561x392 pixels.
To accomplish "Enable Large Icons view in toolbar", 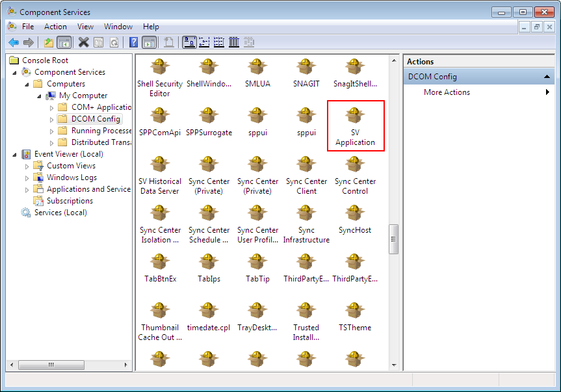I will (189, 42).
